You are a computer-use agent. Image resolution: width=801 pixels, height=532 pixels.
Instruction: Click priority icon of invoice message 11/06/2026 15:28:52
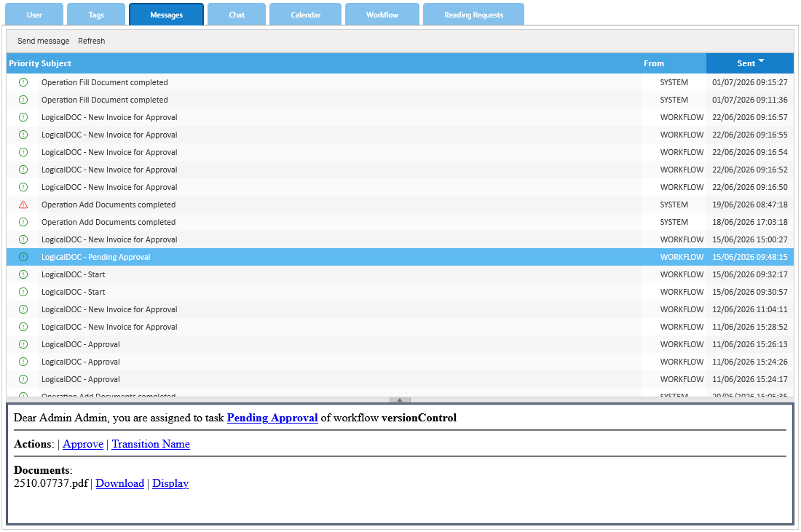click(23, 327)
